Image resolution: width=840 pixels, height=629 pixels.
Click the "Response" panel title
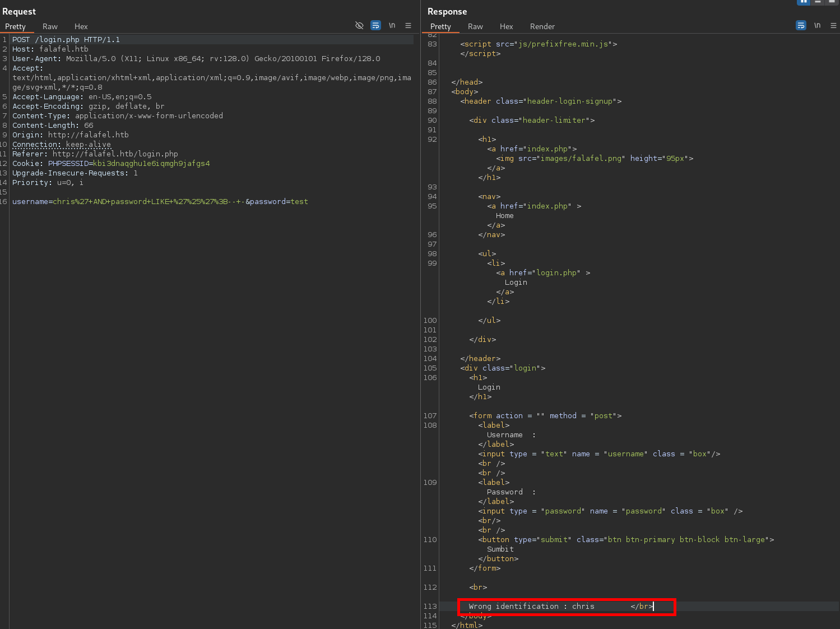click(x=447, y=11)
